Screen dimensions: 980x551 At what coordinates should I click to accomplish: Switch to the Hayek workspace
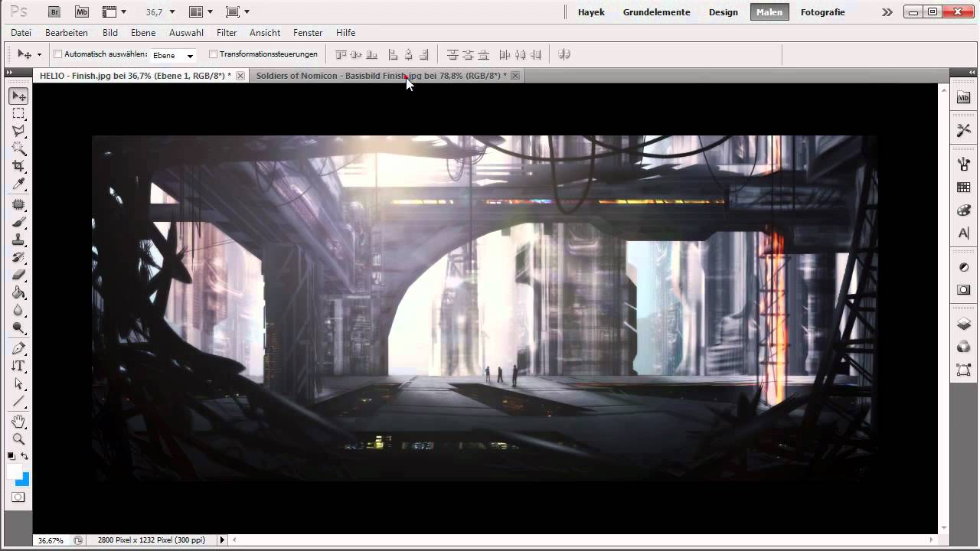click(x=591, y=12)
